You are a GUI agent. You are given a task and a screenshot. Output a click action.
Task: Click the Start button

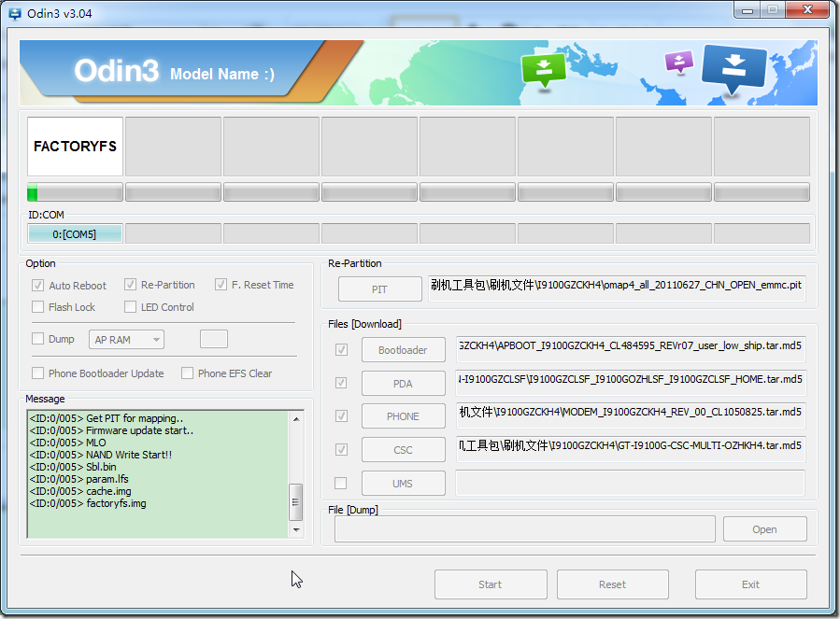(491, 584)
